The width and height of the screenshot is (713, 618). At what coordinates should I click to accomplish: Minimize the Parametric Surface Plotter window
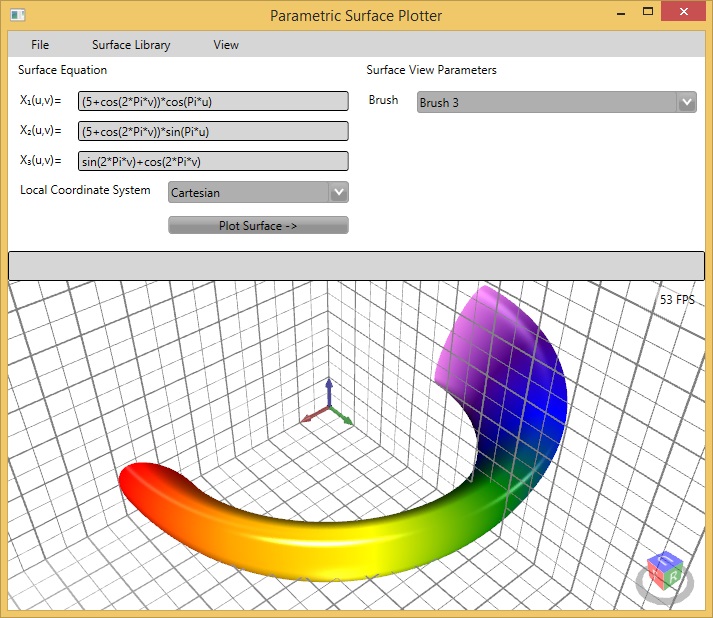coord(621,13)
